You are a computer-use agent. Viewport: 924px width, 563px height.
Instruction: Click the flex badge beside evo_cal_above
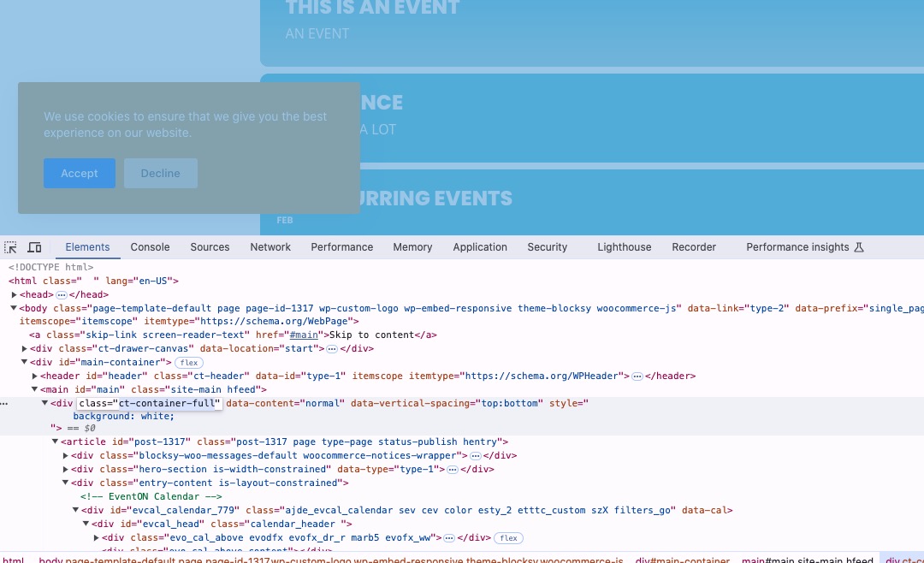[x=508, y=537]
